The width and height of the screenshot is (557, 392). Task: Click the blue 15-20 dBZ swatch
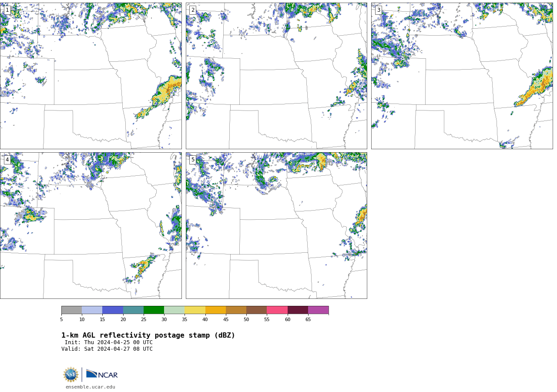pyautogui.click(x=113, y=310)
